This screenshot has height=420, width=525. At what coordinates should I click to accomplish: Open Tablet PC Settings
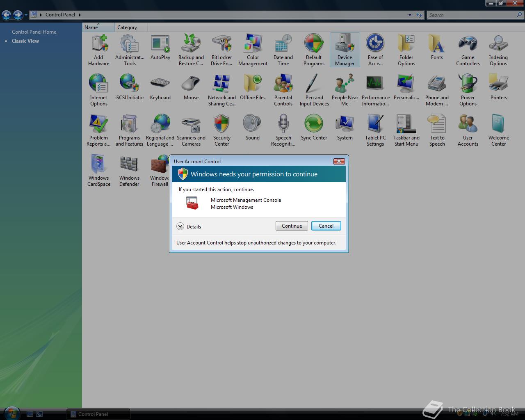[376, 130]
